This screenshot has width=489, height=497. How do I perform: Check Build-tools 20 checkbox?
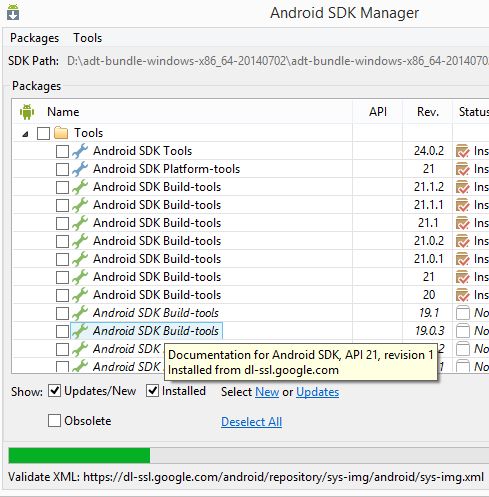pos(62,295)
